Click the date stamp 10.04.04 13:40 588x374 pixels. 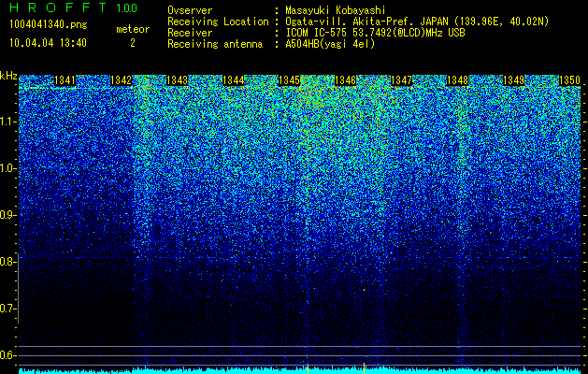point(48,43)
